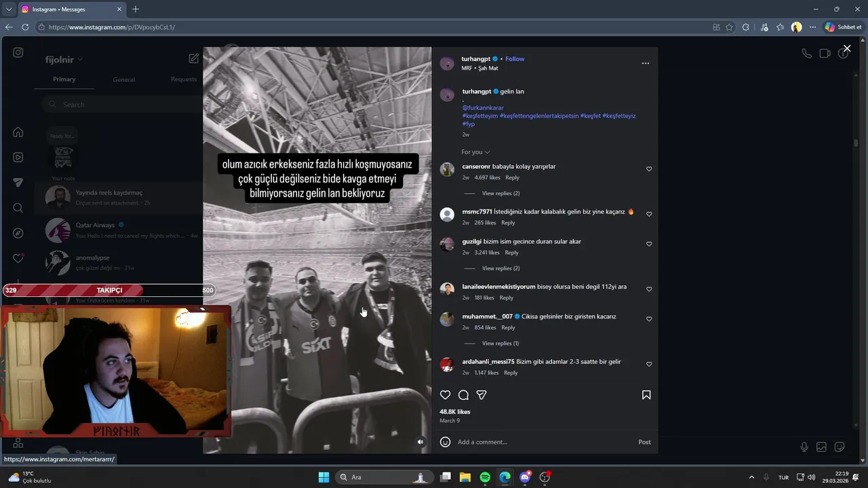Open the 'For you' comment sort dropdown
The width and height of the screenshot is (868, 488).
click(x=475, y=152)
